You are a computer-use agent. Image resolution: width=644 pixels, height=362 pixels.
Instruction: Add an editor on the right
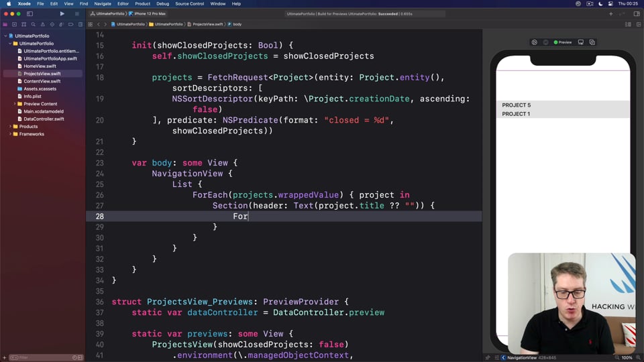pyautogui.click(x=639, y=24)
